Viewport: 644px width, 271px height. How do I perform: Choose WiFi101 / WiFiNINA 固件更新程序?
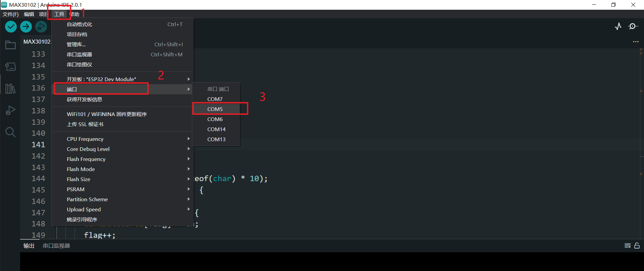coord(123,114)
